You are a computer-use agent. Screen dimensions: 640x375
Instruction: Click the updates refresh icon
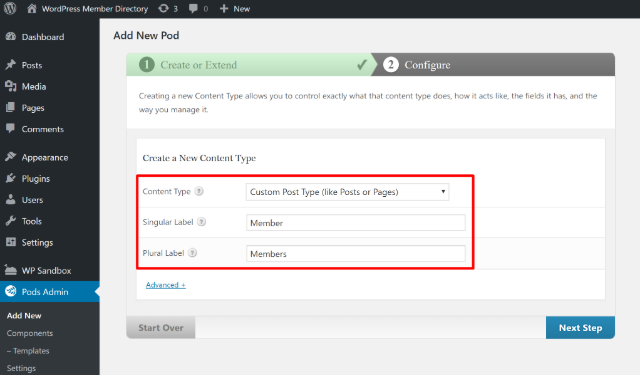tap(163, 9)
